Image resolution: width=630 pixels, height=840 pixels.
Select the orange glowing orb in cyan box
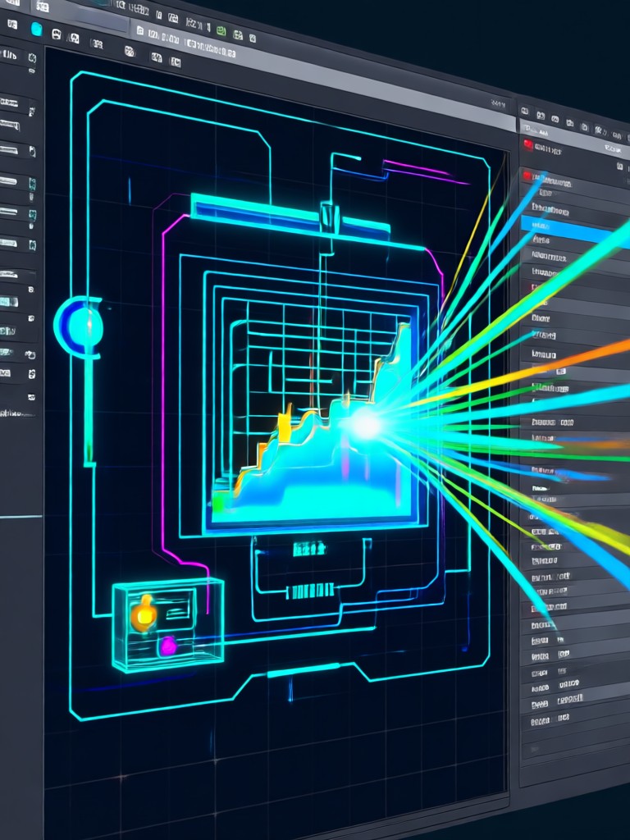[144, 615]
